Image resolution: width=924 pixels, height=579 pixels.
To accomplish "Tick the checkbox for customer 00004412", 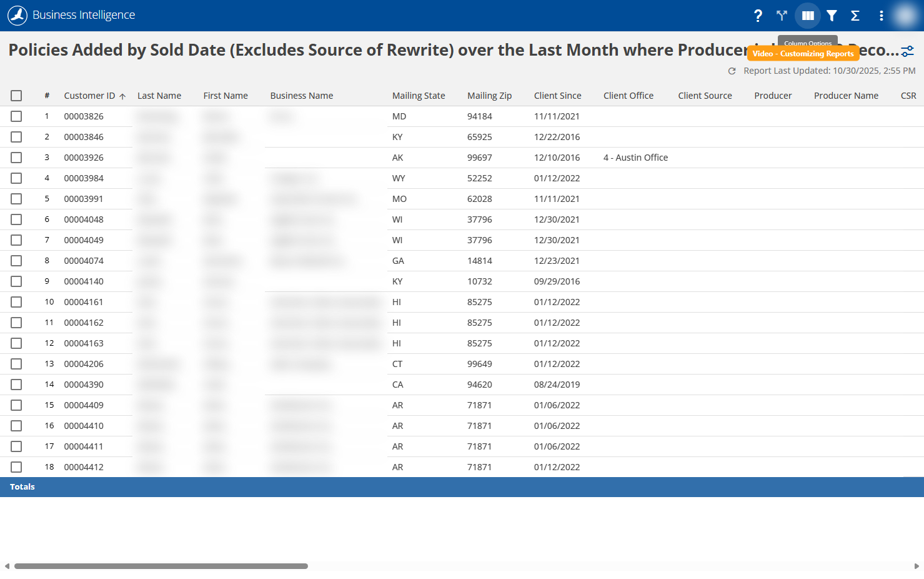I will coord(16,467).
